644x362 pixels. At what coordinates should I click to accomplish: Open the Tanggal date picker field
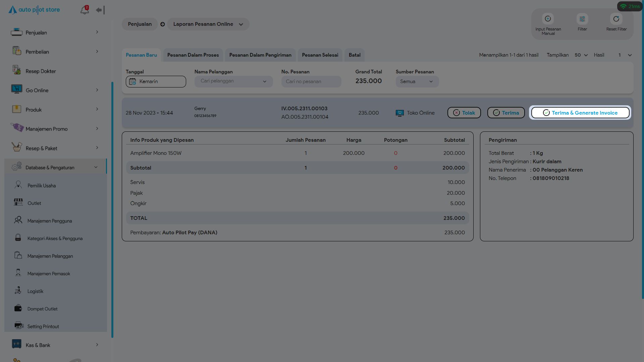[156, 81]
